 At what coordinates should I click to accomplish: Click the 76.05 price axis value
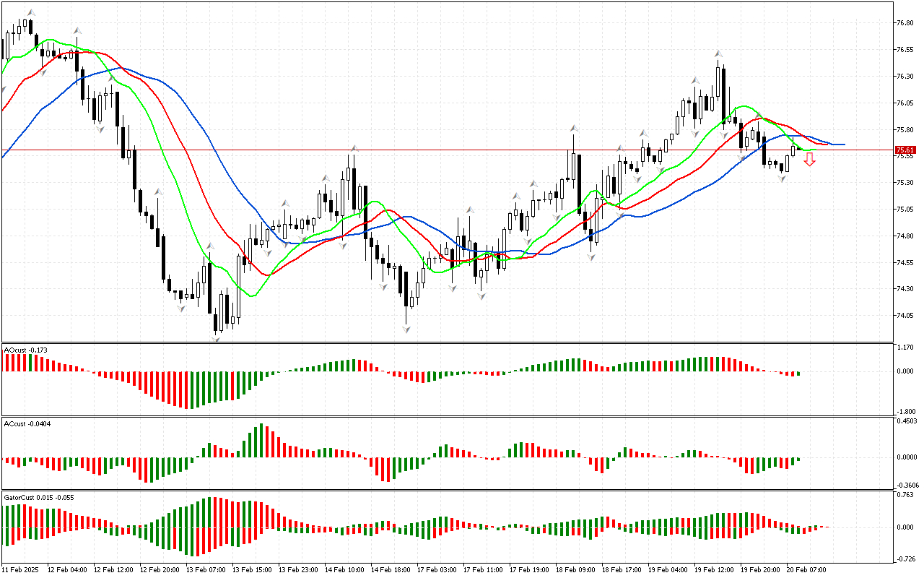coord(905,103)
